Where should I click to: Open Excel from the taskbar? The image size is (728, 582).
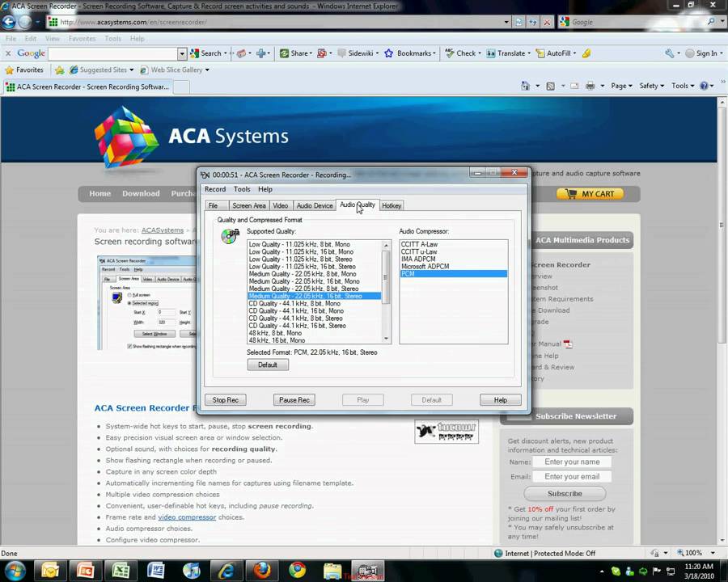(x=121, y=571)
